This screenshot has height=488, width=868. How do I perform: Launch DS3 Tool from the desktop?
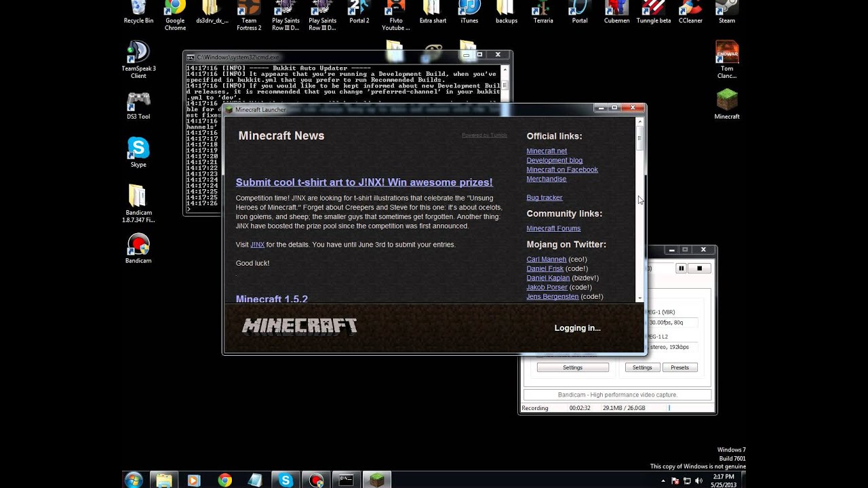click(138, 105)
